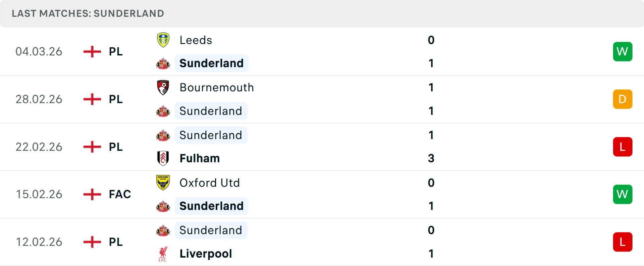This screenshot has width=644, height=266.
Task: Click the England flag beside the FAC match
Action: 92,194
